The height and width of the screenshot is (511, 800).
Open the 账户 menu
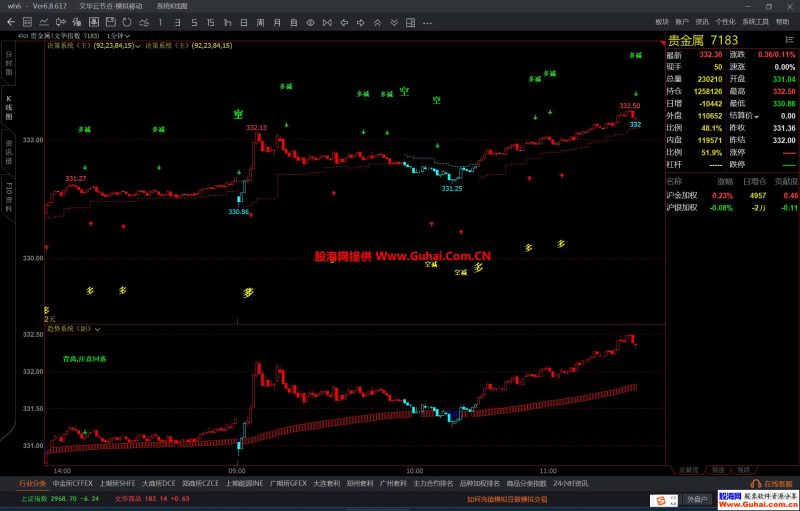click(682, 22)
